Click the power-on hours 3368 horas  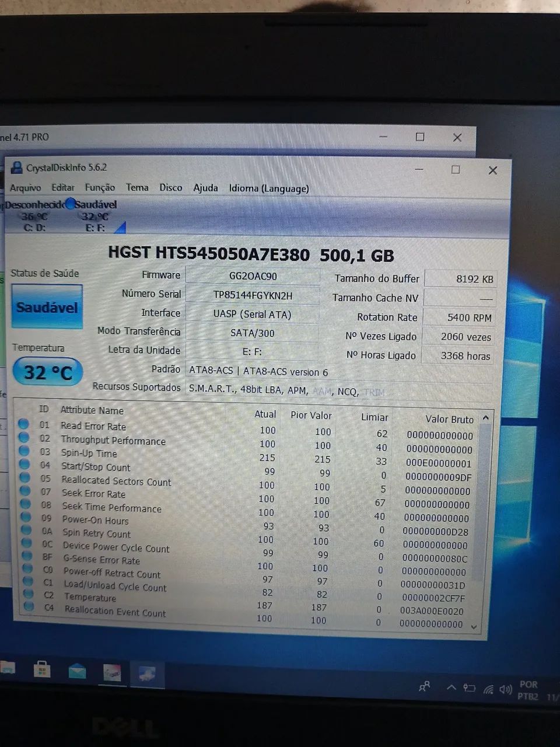(457, 355)
